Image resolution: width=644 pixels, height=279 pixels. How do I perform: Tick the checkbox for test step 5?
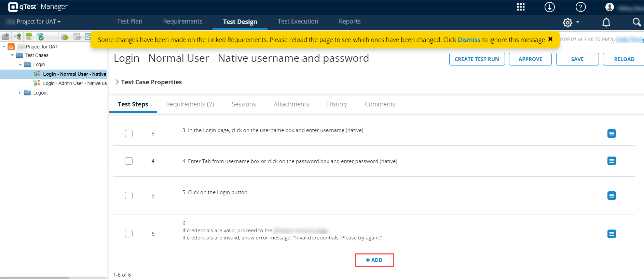129,195
